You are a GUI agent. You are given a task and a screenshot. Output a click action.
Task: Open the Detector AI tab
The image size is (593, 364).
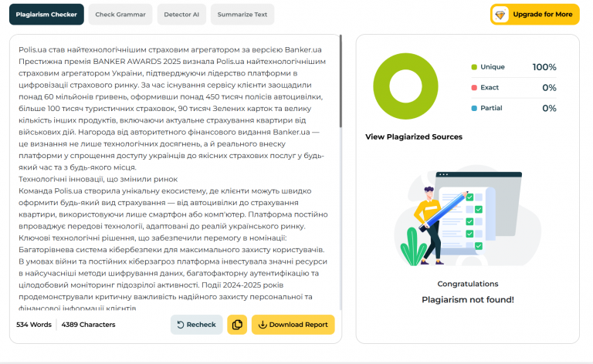(x=181, y=15)
